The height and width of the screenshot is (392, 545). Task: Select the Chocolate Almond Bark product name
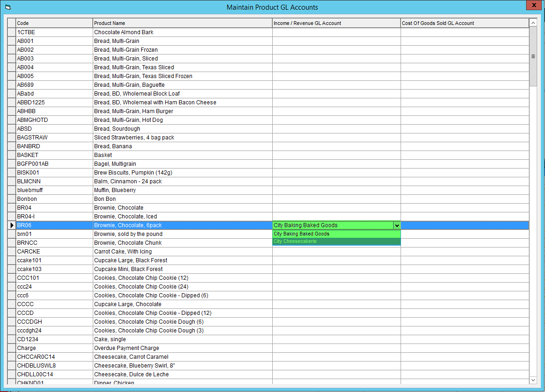pyautogui.click(x=182, y=32)
